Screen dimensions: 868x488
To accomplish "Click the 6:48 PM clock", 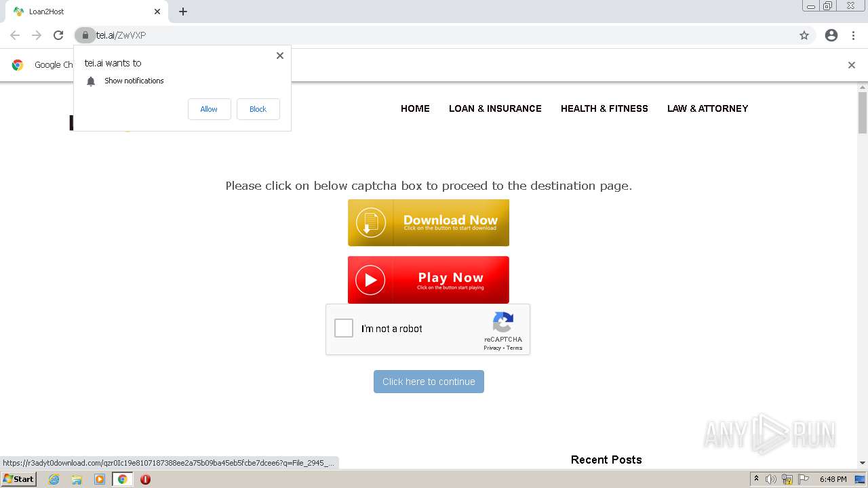I will click(833, 479).
